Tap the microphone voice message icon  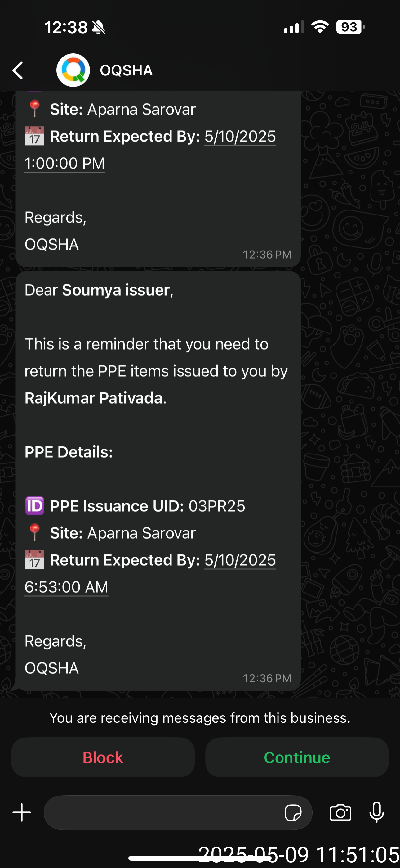[x=376, y=812]
